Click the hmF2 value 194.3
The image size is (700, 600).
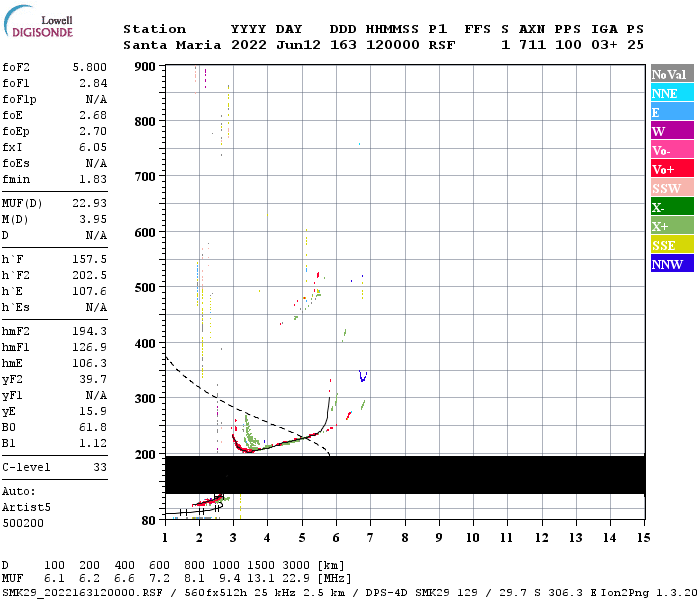click(x=89, y=331)
